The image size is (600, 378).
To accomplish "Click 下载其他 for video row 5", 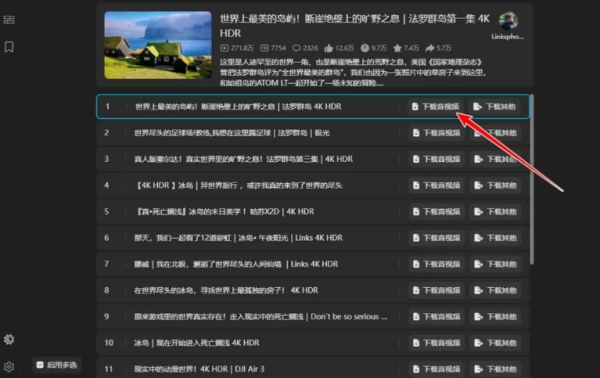I will click(496, 212).
